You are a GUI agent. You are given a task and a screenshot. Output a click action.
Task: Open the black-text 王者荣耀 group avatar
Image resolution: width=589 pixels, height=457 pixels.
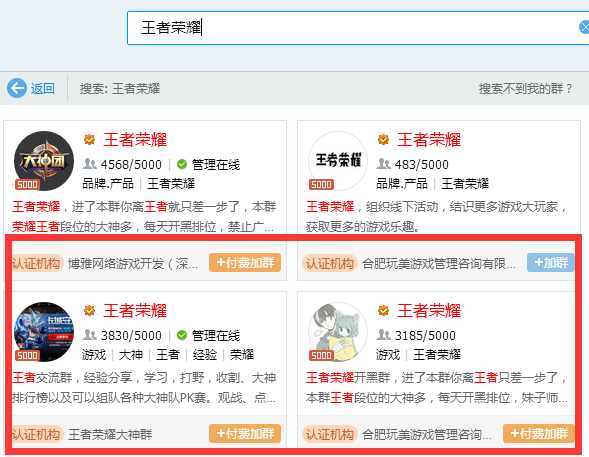tap(338, 161)
